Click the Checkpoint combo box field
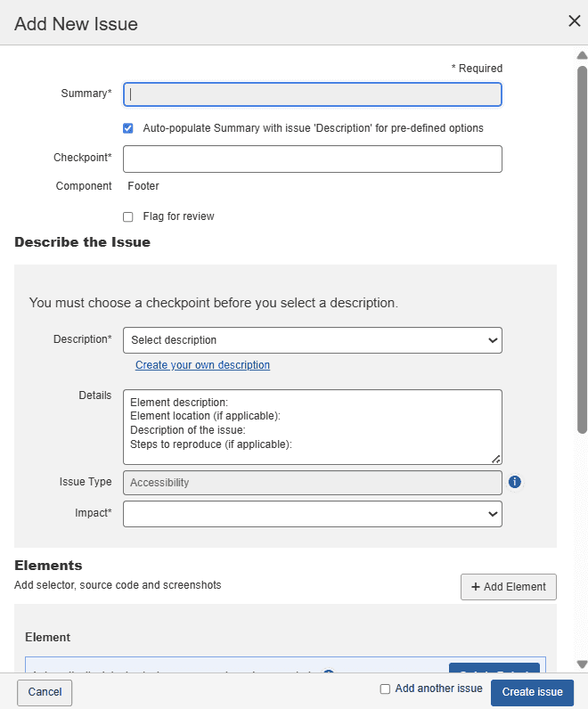The height and width of the screenshot is (709, 588). (x=312, y=159)
